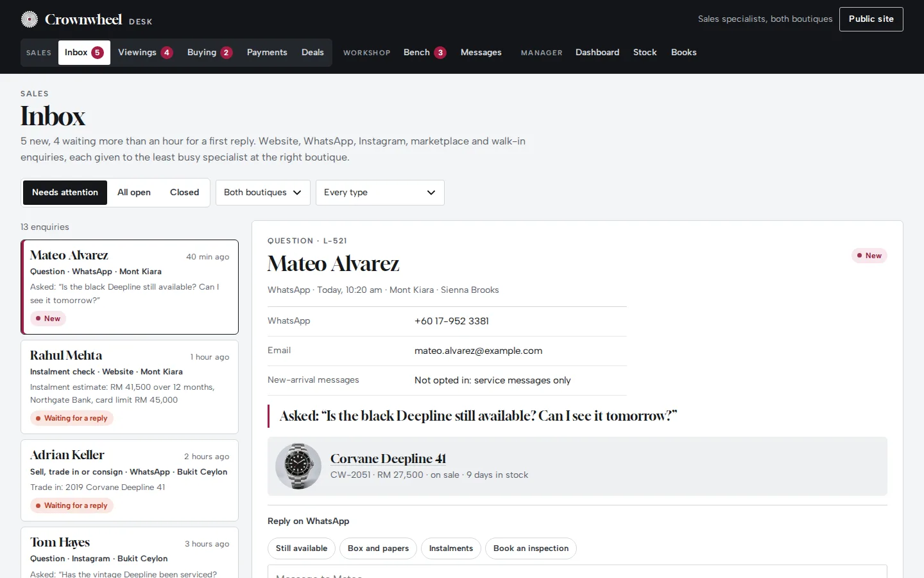
Task: Open the Corvane Deepline 41 watch thumbnail
Action: click(298, 466)
